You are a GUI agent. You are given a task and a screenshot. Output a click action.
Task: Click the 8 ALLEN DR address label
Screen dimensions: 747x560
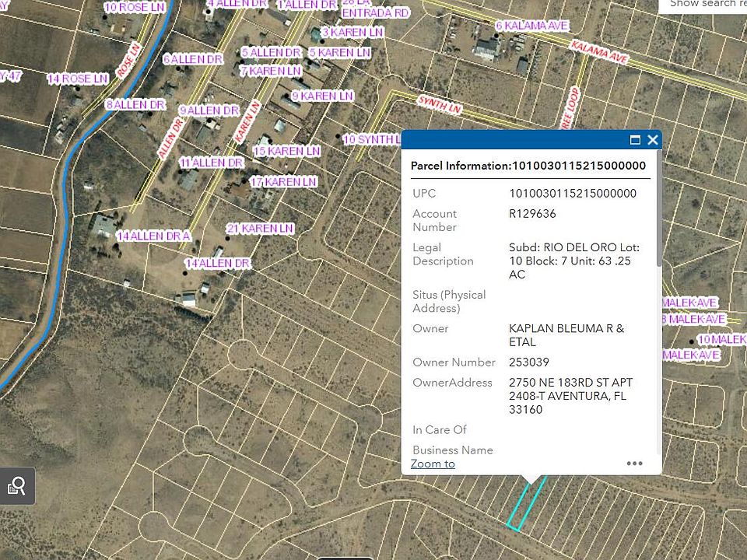pos(135,105)
